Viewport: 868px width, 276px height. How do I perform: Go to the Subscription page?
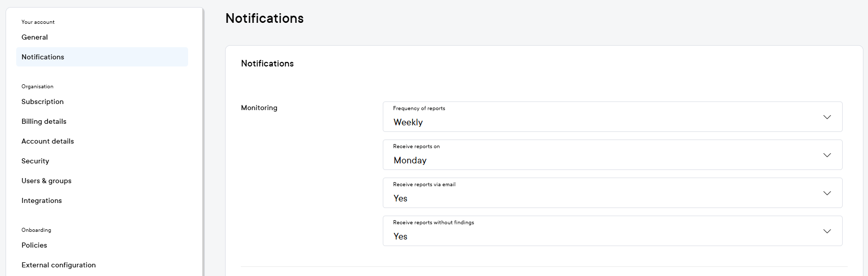(42, 101)
